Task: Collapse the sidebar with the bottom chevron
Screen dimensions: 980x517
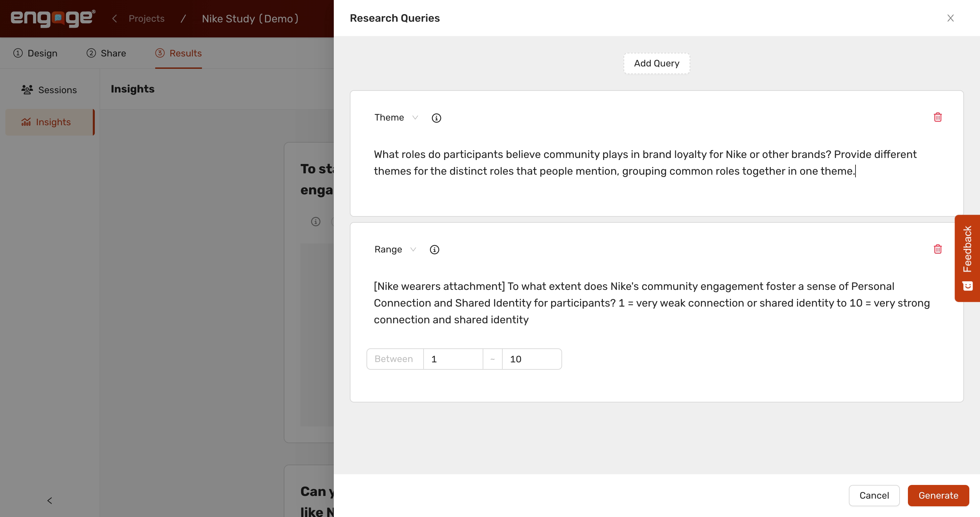Action: click(49, 501)
